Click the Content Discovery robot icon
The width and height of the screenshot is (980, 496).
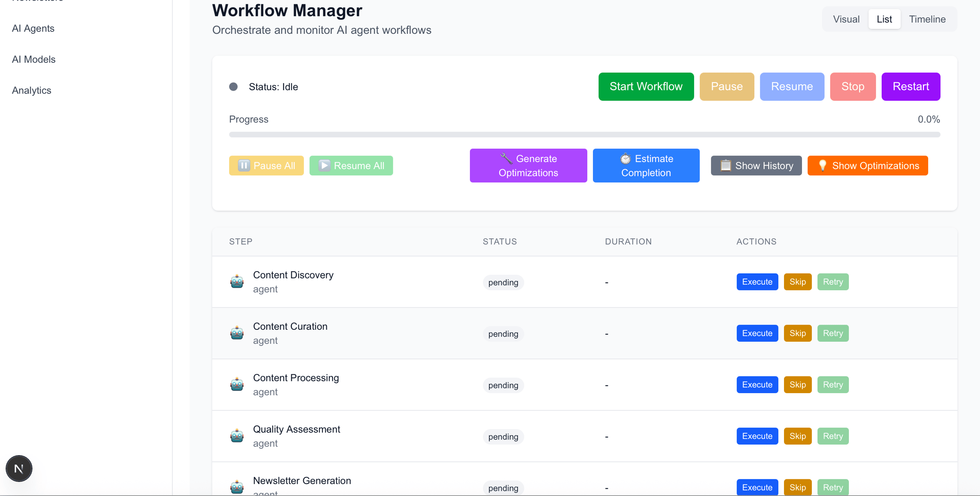[x=237, y=282]
